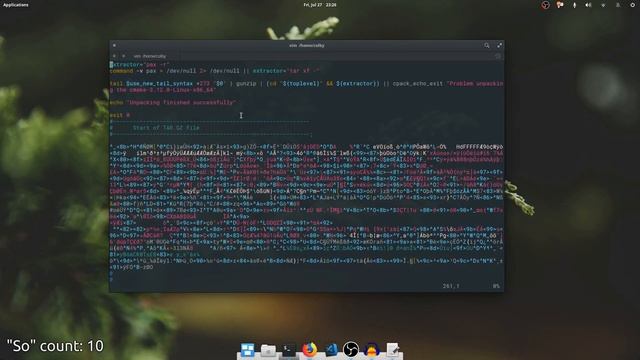Close the terminal window
This screenshot has height=360, width=640.
tap(114, 45)
